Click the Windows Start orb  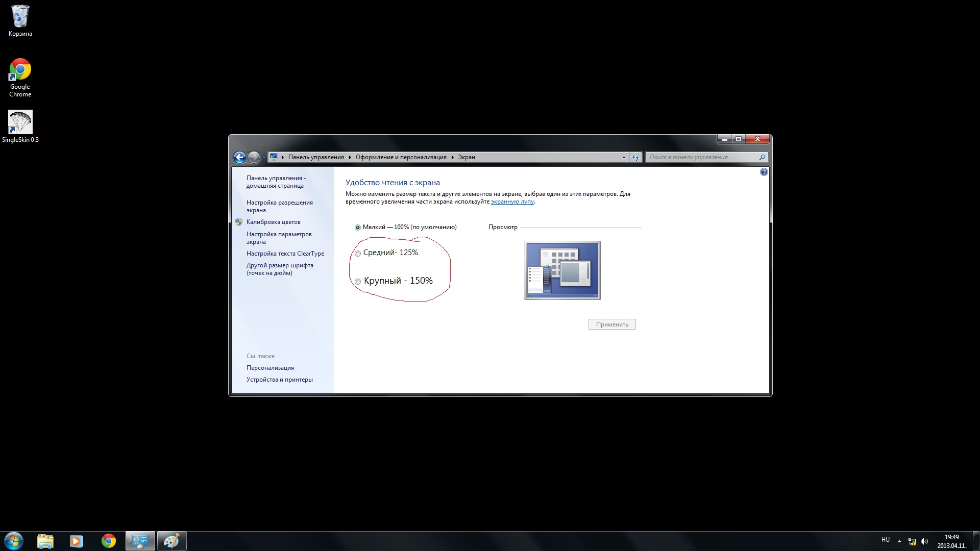[x=14, y=541]
